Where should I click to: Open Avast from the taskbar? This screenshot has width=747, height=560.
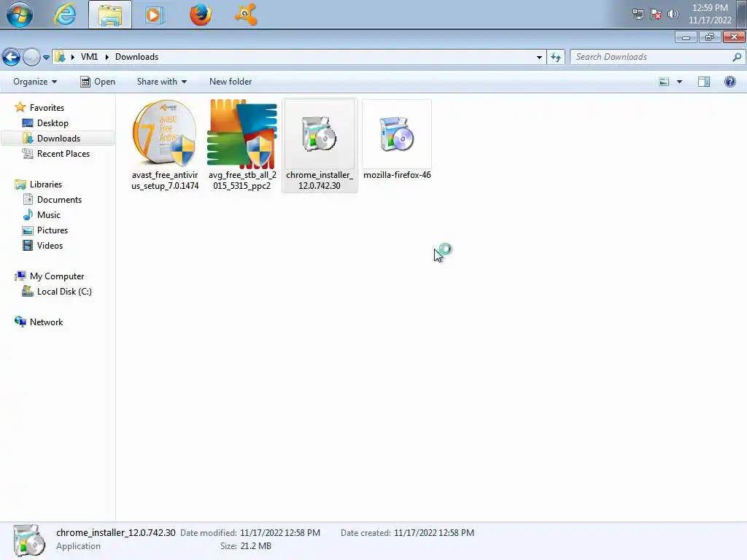(x=246, y=15)
